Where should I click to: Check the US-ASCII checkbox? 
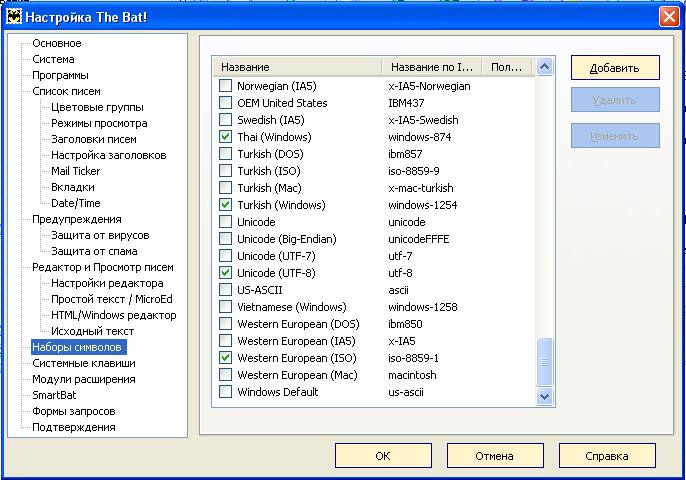[225, 290]
